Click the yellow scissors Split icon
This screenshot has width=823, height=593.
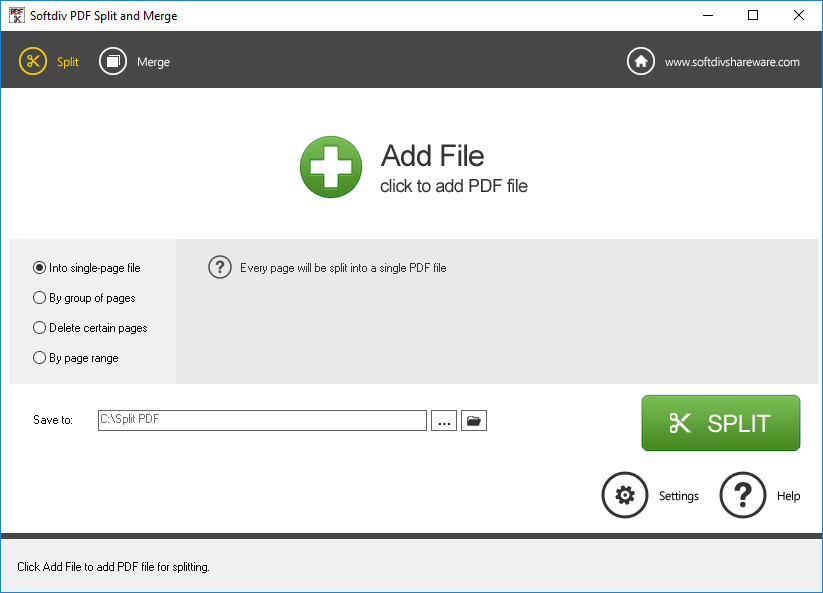tap(33, 61)
